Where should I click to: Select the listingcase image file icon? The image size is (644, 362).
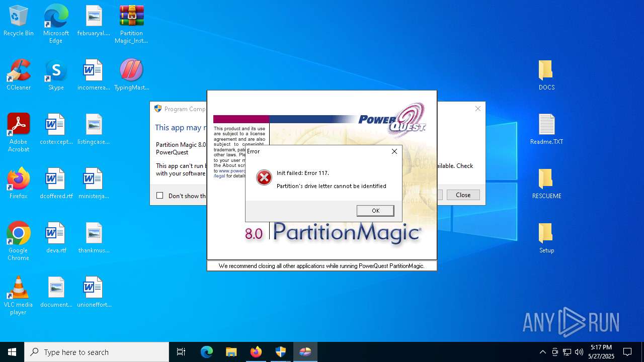(x=94, y=130)
